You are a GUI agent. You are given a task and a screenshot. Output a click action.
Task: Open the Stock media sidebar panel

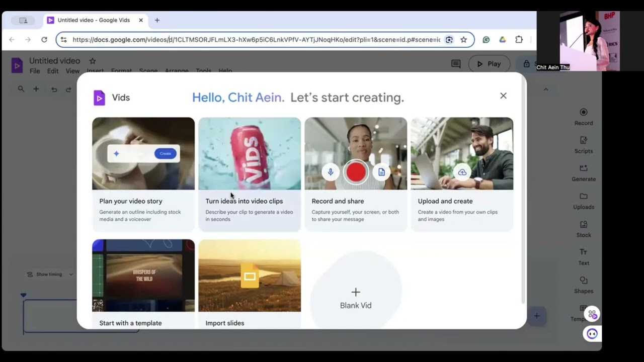(584, 229)
